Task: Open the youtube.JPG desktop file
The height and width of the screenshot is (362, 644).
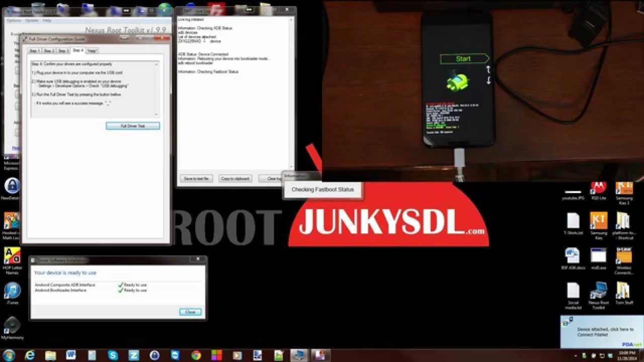Action: 573,193
